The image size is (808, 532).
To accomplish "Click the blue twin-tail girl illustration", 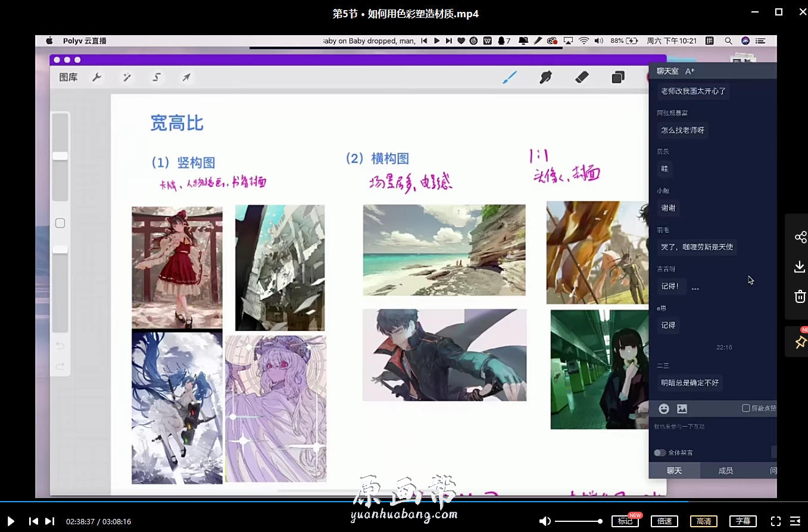I will tap(177, 408).
